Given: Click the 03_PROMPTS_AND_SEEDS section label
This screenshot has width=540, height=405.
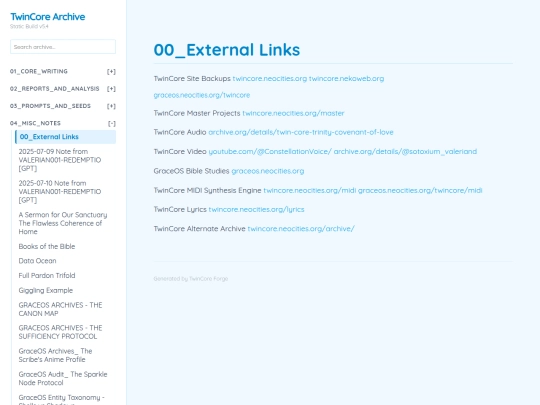Looking at the screenshot, I should coord(50,106).
